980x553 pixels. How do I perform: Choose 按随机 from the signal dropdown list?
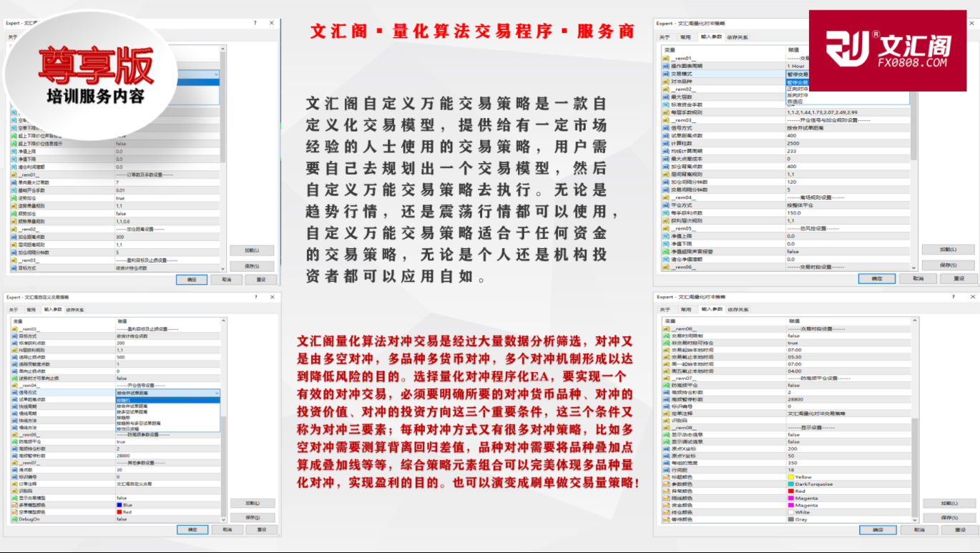167,400
